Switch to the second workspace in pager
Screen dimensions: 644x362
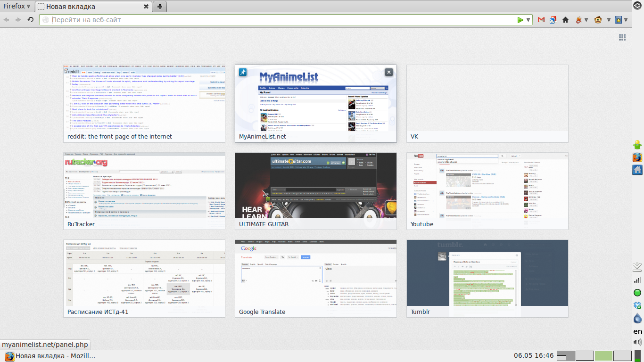click(585, 356)
